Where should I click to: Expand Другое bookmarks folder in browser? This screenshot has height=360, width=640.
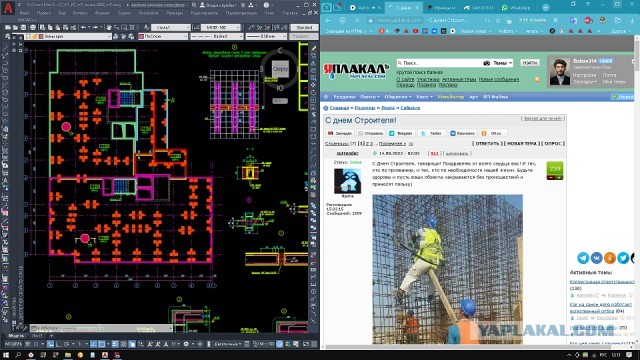pos(621,31)
